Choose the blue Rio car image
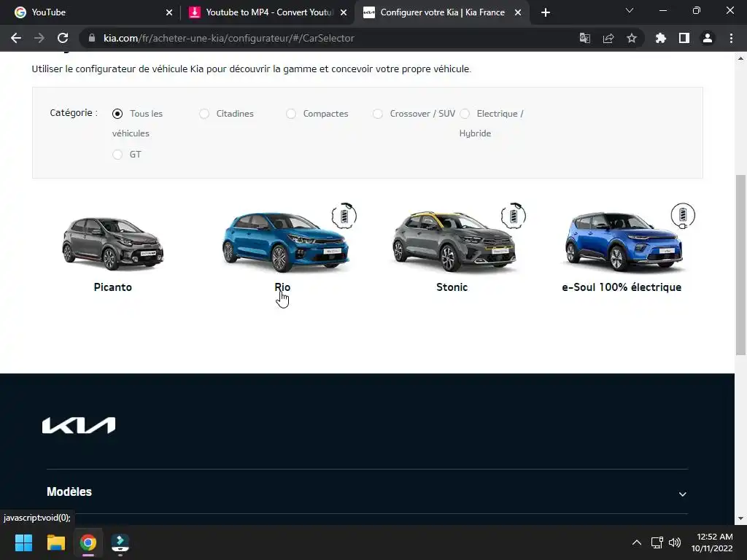This screenshot has height=560, width=747. [x=285, y=242]
